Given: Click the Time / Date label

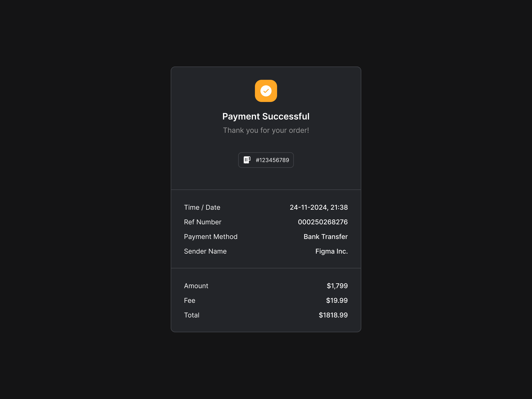Looking at the screenshot, I should point(202,207).
